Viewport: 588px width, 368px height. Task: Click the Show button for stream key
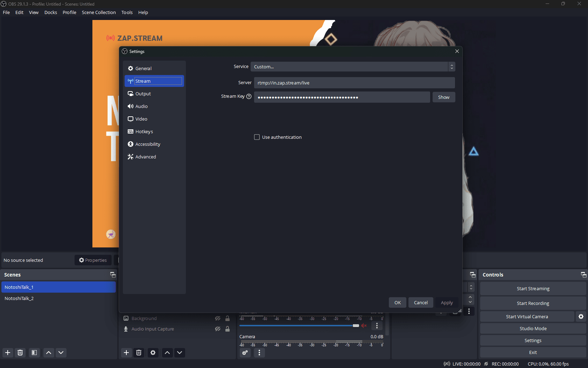(444, 97)
